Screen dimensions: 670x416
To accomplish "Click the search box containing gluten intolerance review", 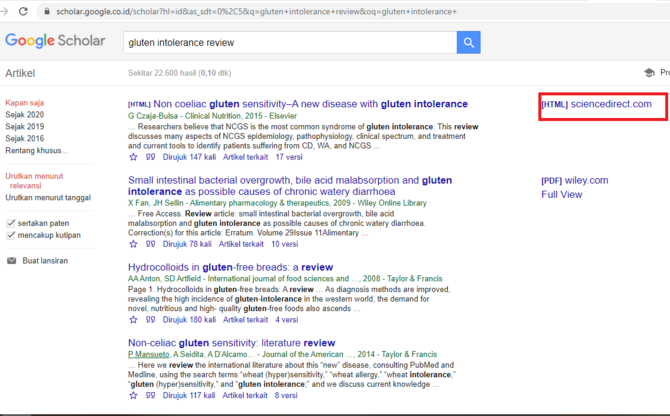I will pyautogui.click(x=290, y=42).
